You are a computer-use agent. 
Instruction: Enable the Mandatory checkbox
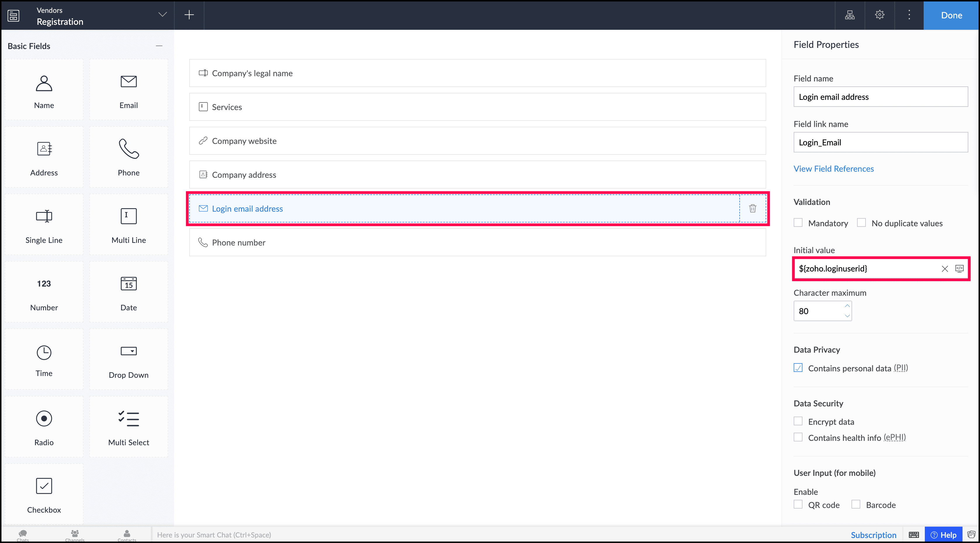[798, 223]
